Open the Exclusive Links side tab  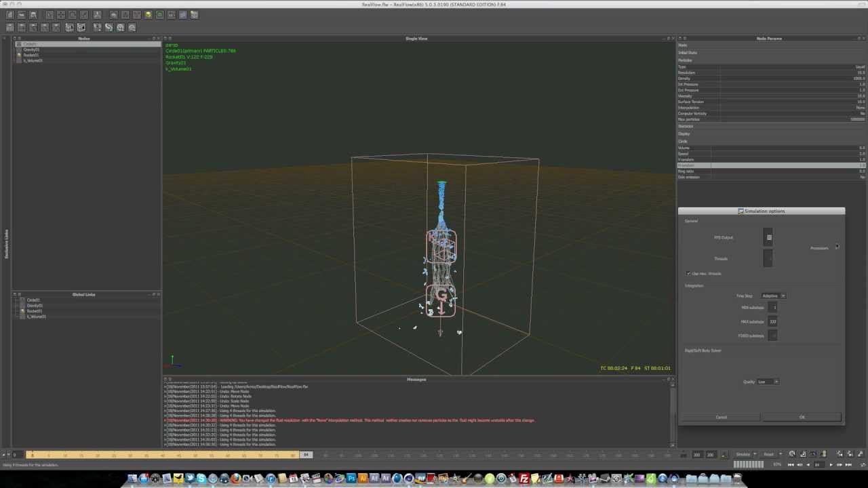coord(6,244)
